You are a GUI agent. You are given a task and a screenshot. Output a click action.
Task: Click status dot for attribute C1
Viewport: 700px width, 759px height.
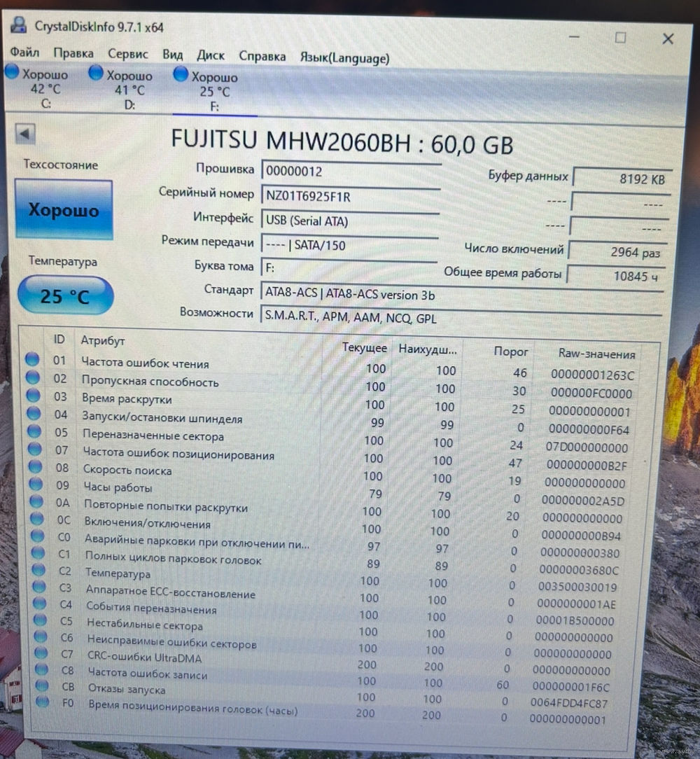[x=38, y=552]
